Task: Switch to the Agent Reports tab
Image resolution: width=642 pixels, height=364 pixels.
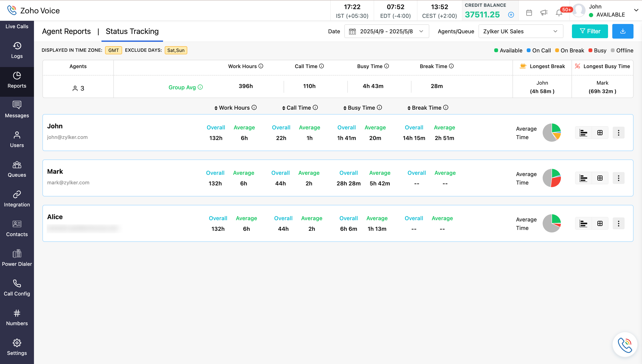Action: (x=66, y=31)
